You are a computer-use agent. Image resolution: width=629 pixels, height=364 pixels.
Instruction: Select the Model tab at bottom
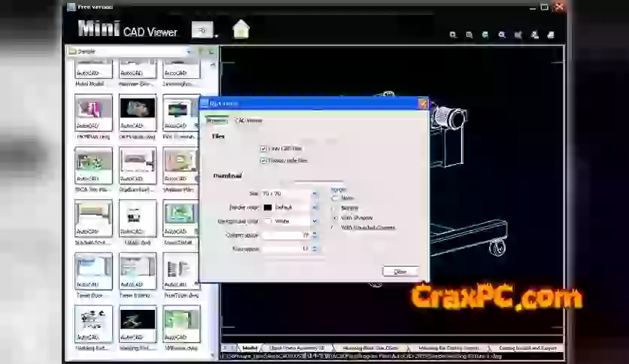tap(250, 348)
